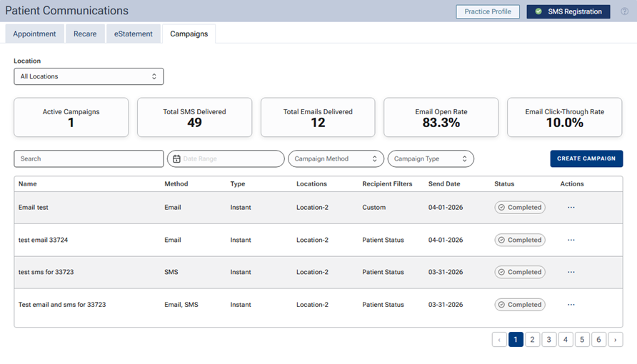The width and height of the screenshot is (637, 364).
Task: Open actions menu for Email test campaign
Action: [x=571, y=208]
